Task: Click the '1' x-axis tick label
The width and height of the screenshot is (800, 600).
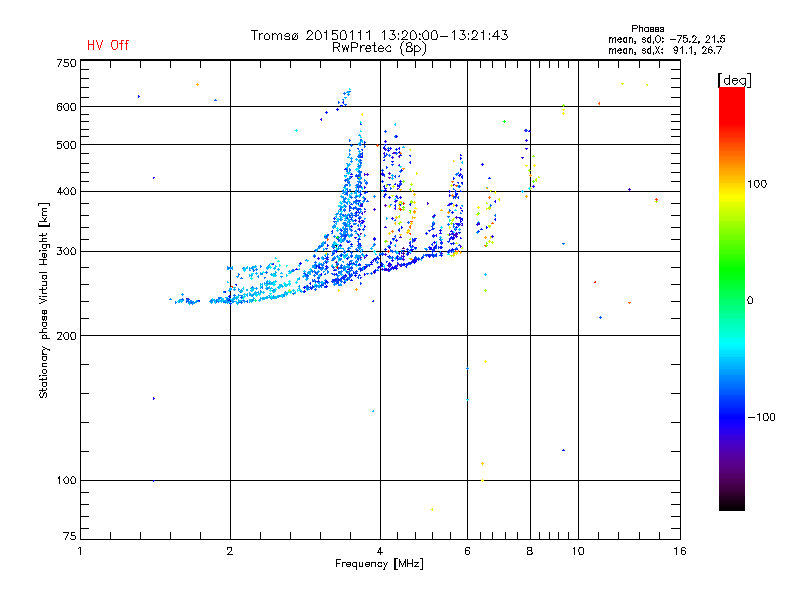Action: (x=80, y=551)
